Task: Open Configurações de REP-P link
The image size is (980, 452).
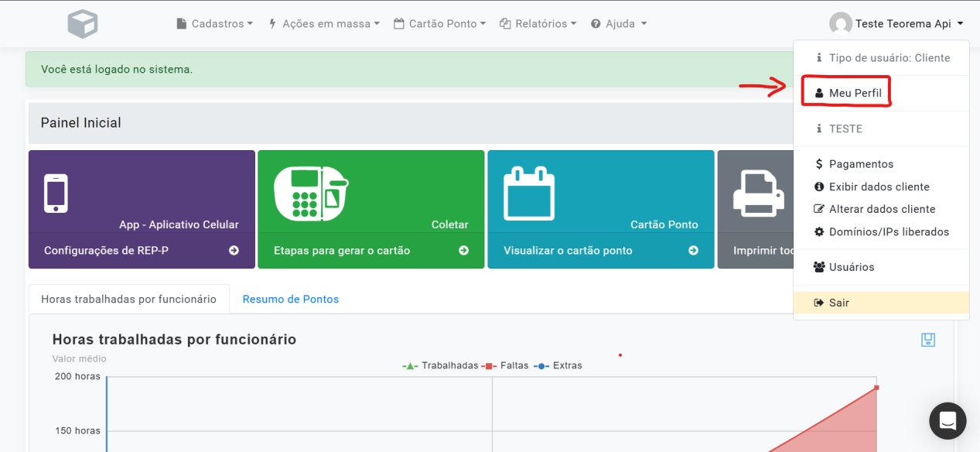Action: tap(106, 251)
